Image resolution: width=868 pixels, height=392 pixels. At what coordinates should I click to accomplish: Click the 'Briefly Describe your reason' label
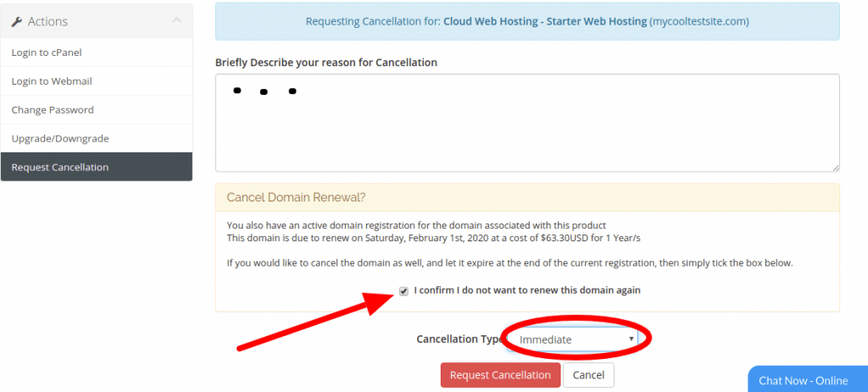tap(326, 63)
